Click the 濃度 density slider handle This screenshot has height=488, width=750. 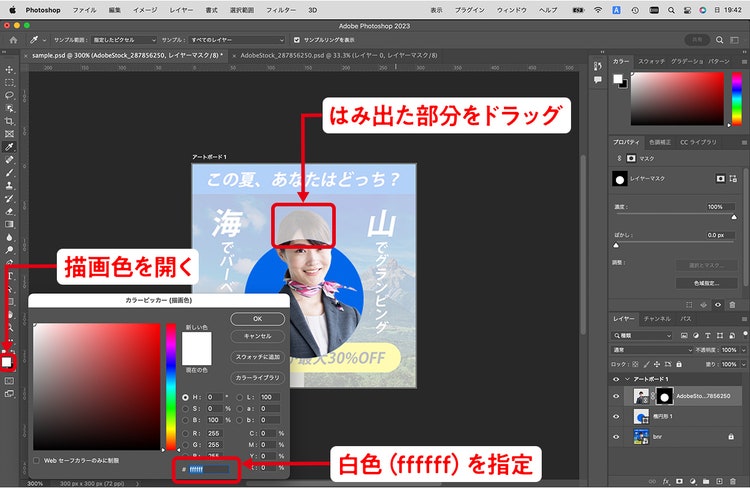click(x=734, y=217)
